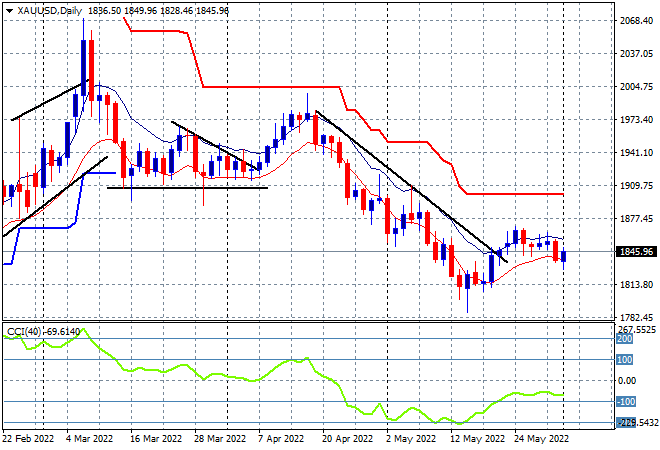Click the red stepped upper channel line
The height and width of the screenshot is (450, 660).
click(x=269, y=87)
